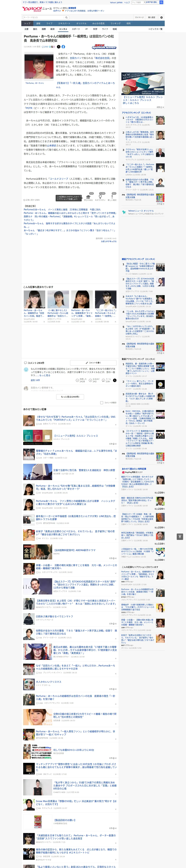This screenshot has width=186, height=868.
Task: Click the マイページ button
Action: [x=139, y=18]
